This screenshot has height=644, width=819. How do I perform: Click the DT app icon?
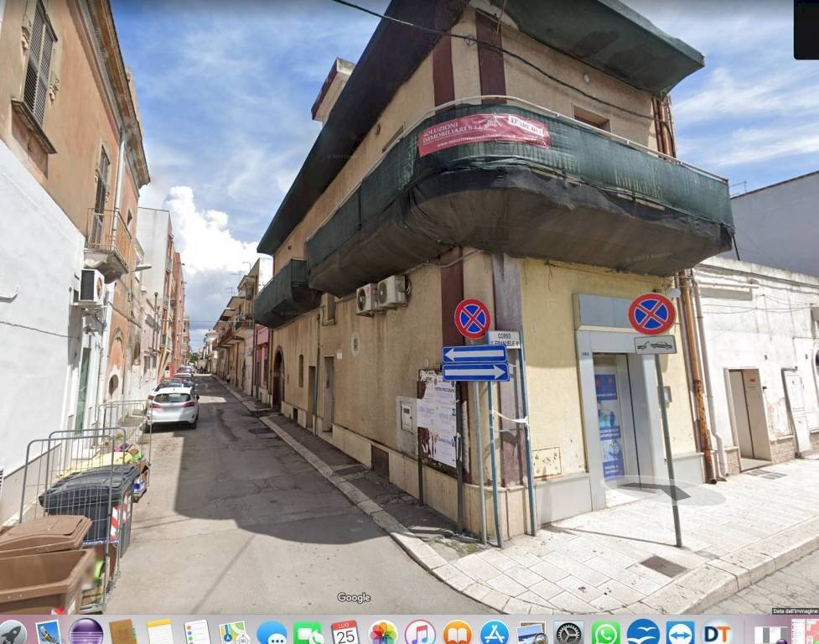pyautogui.click(x=717, y=631)
